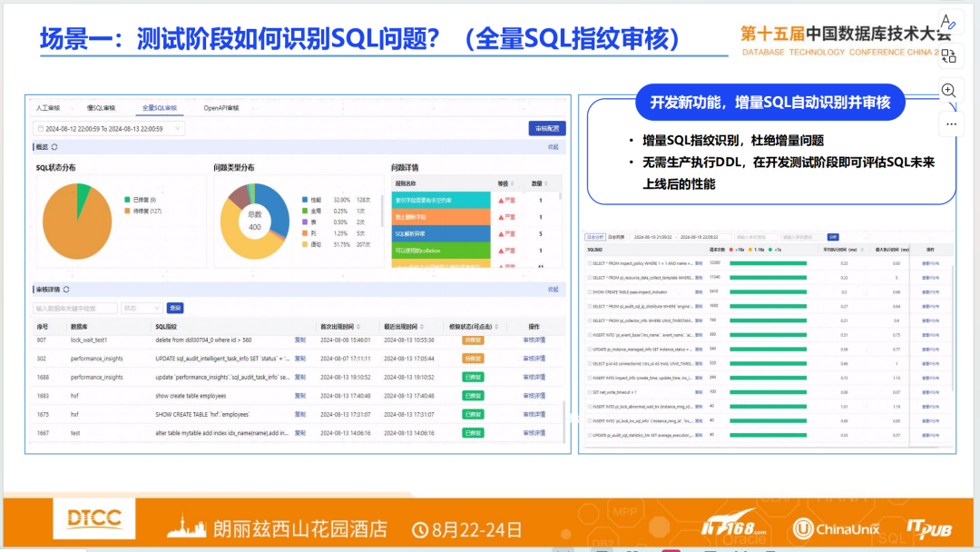
Task: Open the three-dot more options menu
Action: click(x=951, y=123)
